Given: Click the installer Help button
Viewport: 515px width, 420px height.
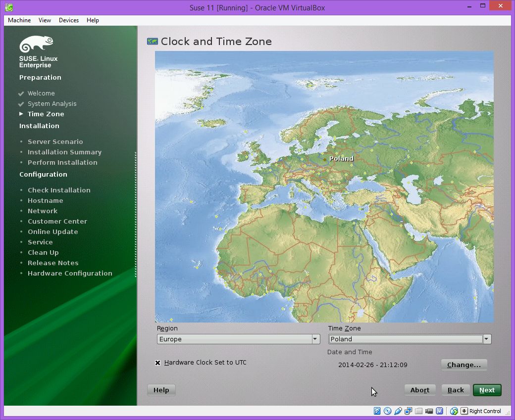Looking at the screenshot, I should [x=161, y=390].
